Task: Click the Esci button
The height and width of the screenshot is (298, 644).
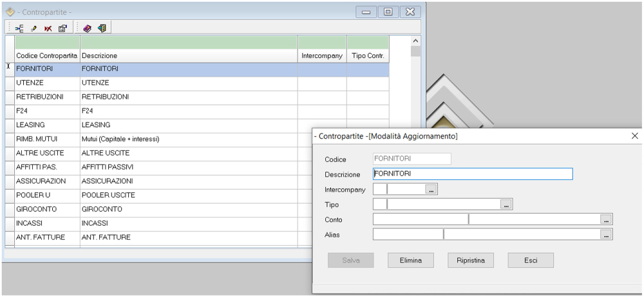Action: (x=530, y=260)
